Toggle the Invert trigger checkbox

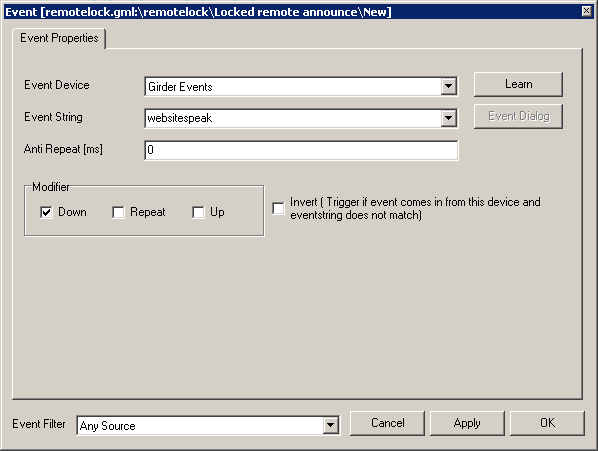coord(278,208)
